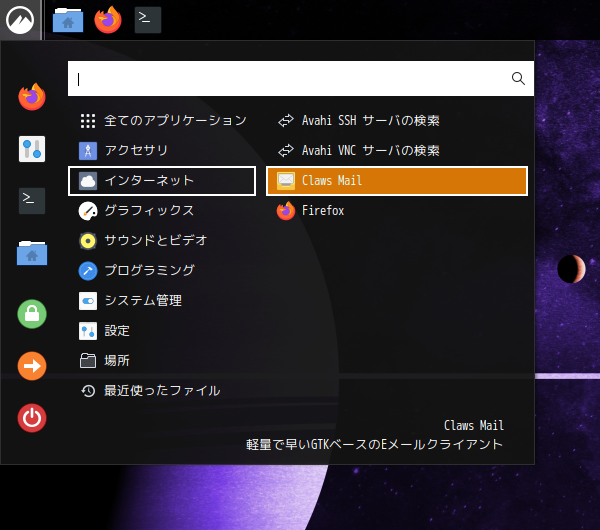
Task: Launch Firefox from the menu's favorites sidebar
Action: [32, 97]
